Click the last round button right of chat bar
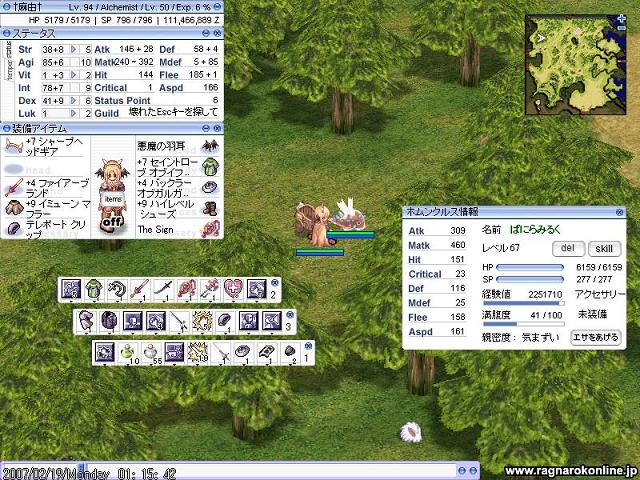This screenshot has height=480, width=640. [473, 471]
